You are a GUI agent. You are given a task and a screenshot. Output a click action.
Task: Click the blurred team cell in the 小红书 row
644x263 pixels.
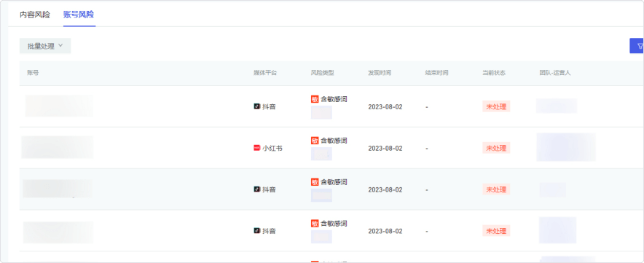(566, 147)
